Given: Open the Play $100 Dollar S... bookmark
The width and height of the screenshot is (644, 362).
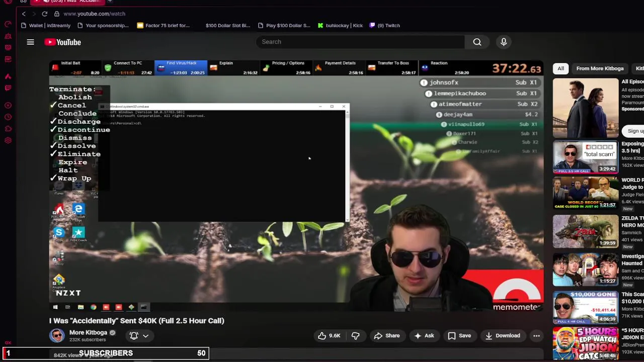Looking at the screenshot, I should tap(284, 25).
